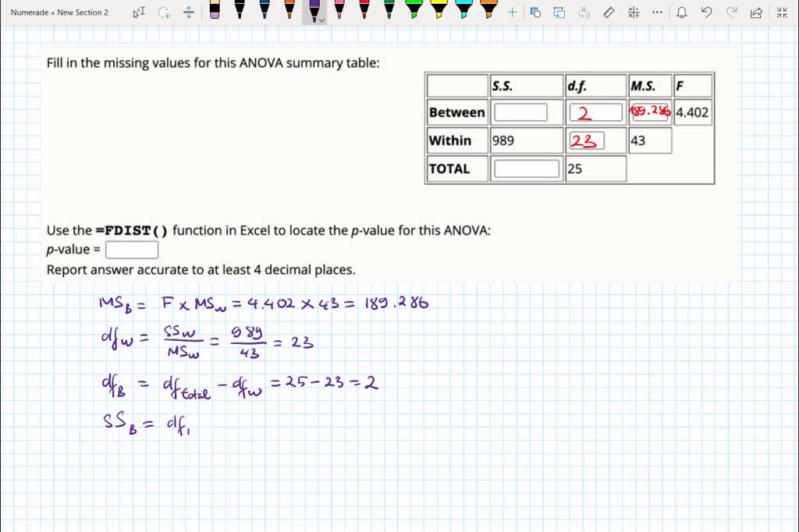Add a new pen with plus button
The height and width of the screenshot is (532, 799).
click(x=511, y=12)
